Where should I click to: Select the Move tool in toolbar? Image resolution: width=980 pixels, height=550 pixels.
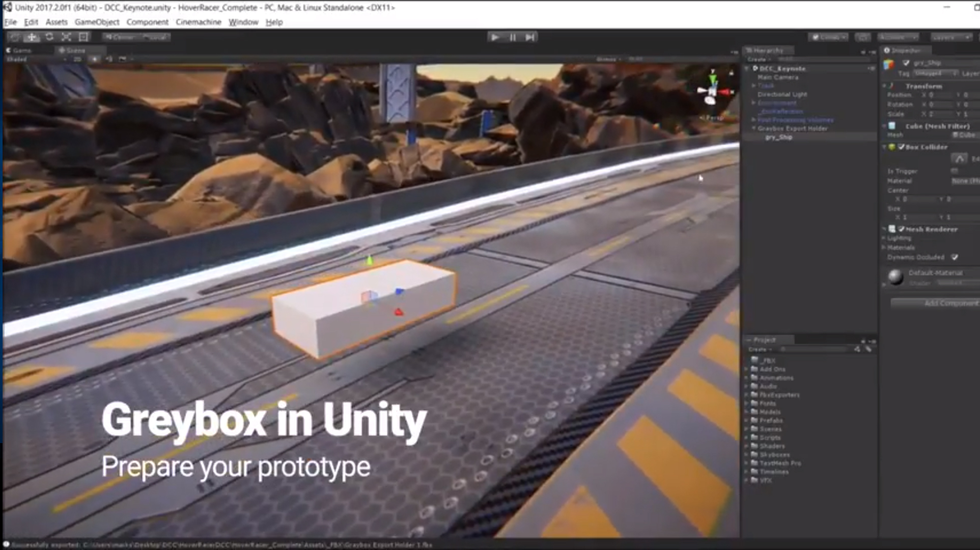(32, 37)
